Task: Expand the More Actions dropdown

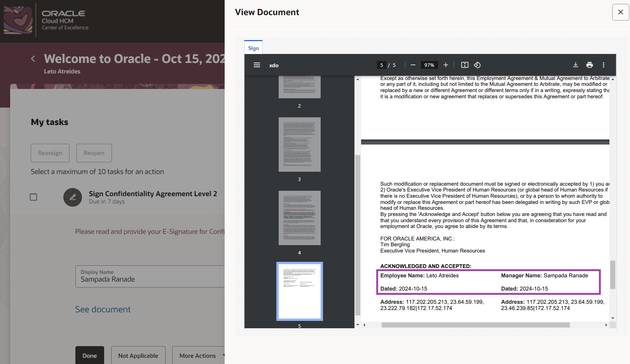Action: coord(199,355)
